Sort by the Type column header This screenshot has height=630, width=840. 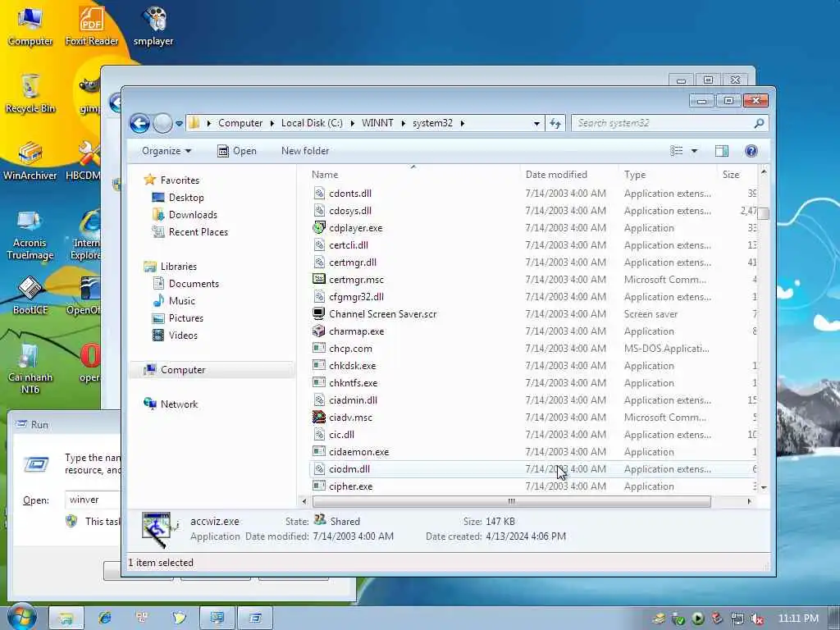pyautogui.click(x=635, y=175)
